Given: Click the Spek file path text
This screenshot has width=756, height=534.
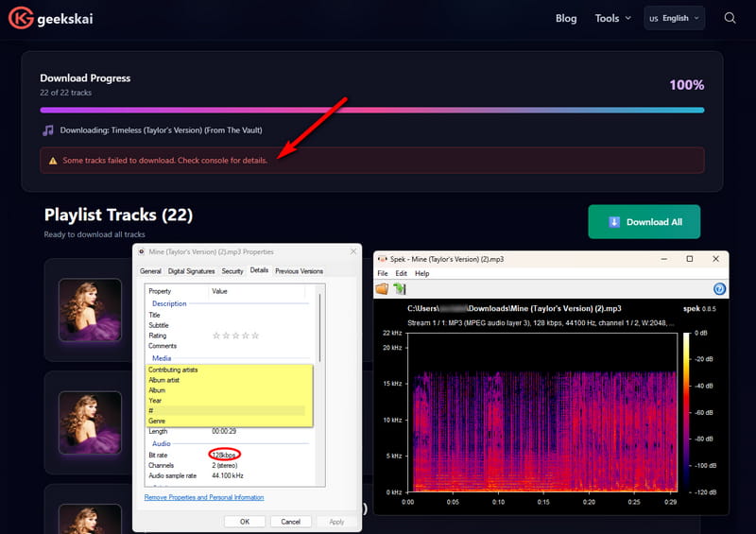Looking at the screenshot, I should [x=514, y=309].
